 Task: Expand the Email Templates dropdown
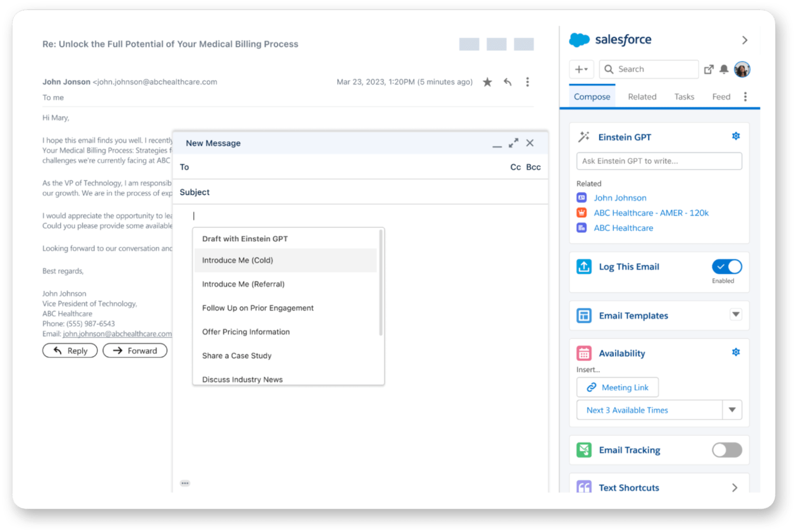(x=735, y=315)
